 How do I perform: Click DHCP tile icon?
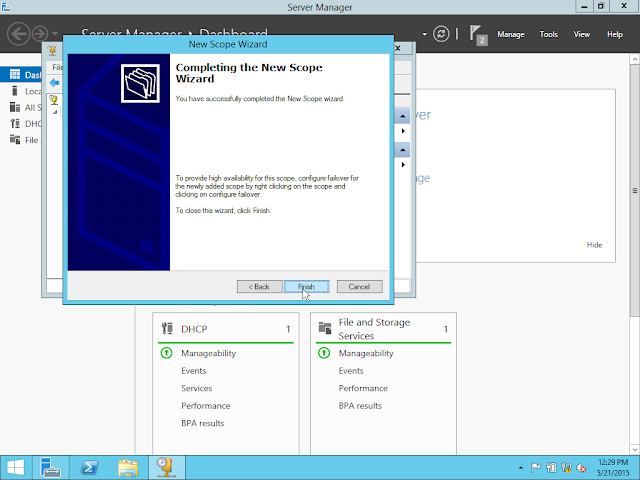(x=167, y=329)
